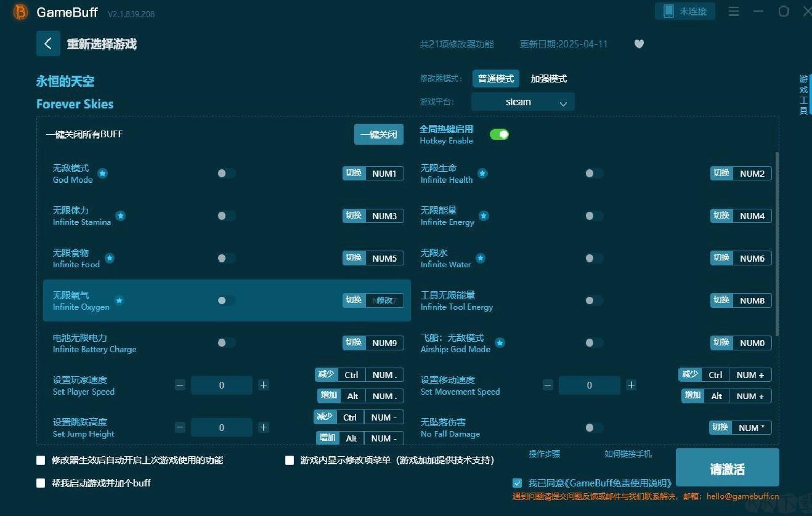Select 普通模式 normal mode tab
The width and height of the screenshot is (812, 516).
[496, 79]
